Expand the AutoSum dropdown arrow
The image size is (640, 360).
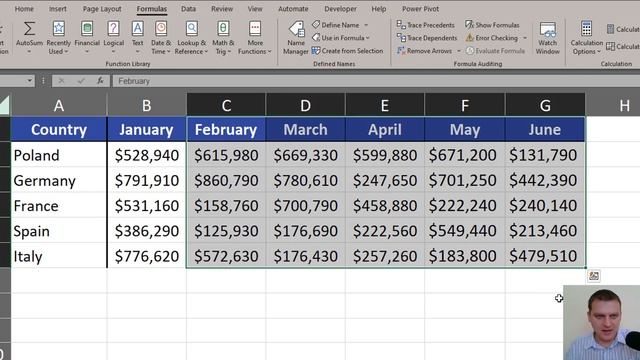[x=29, y=52]
